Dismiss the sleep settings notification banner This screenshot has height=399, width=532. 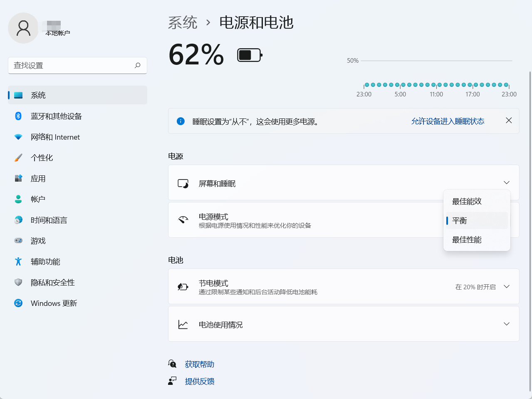click(x=508, y=120)
